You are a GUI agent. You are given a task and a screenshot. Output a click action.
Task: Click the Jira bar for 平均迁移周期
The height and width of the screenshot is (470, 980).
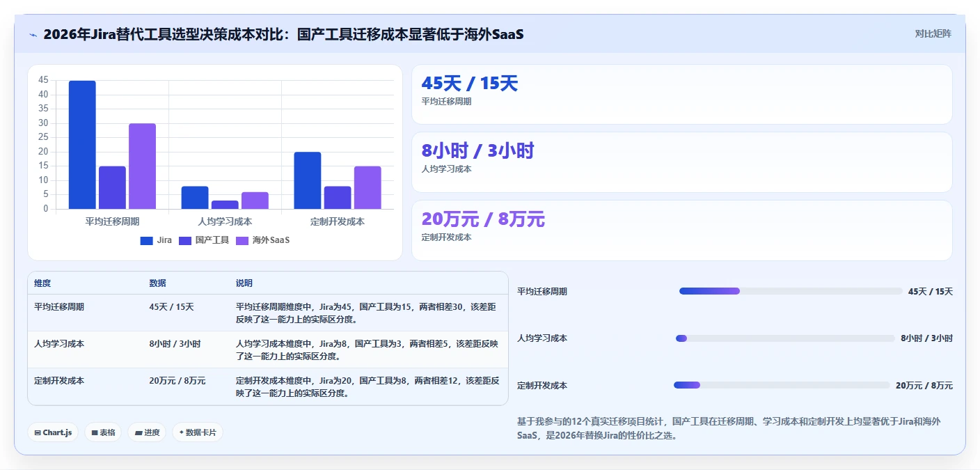[82, 145]
